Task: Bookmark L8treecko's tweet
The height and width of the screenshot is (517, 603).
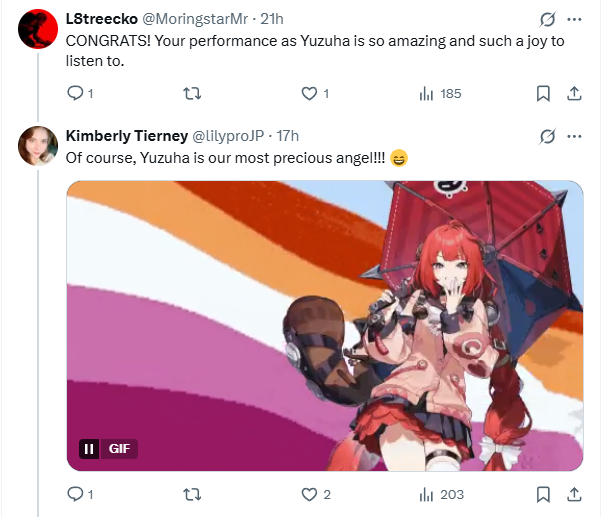Action: (543, 93)
